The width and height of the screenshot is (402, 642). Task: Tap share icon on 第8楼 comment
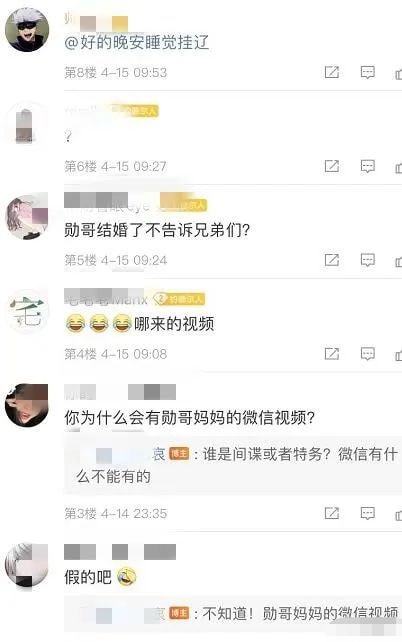tap(332, 72)
